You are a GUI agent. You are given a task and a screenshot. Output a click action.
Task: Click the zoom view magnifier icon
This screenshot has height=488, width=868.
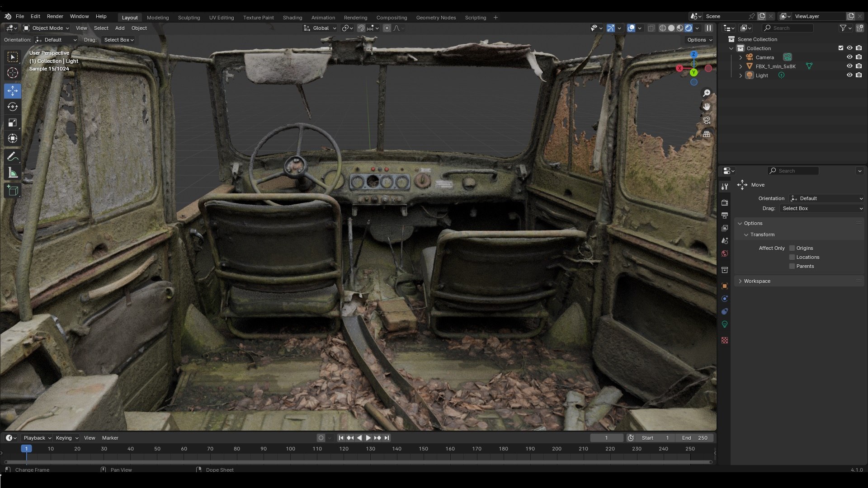(x=707, y=93)
